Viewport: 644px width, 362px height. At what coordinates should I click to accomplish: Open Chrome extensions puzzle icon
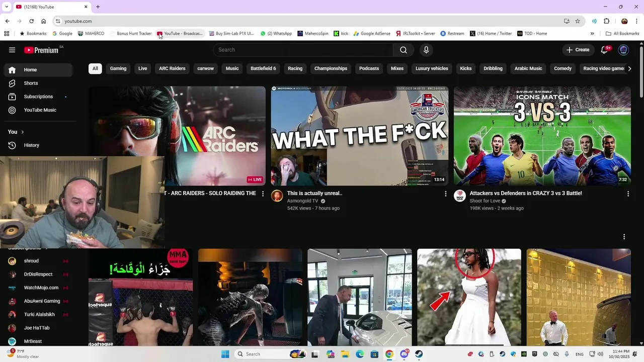coord(606,21)
